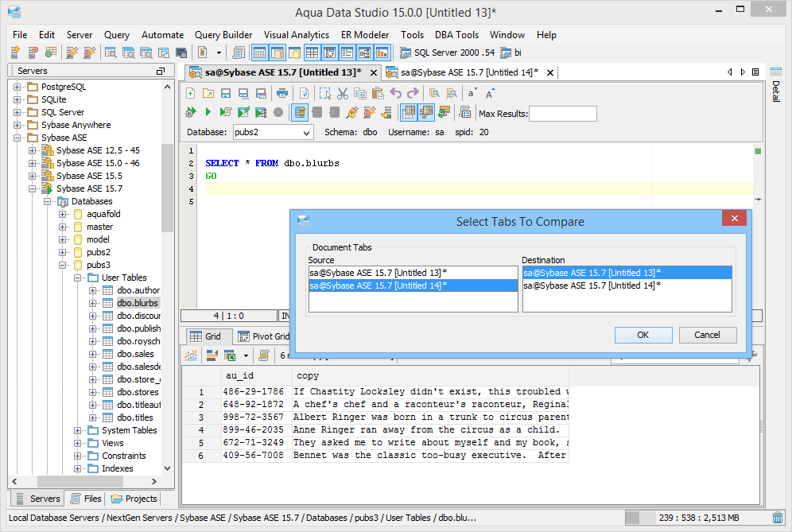Click Cancel in Select Tabs To Compare

(x=707, y=335)
